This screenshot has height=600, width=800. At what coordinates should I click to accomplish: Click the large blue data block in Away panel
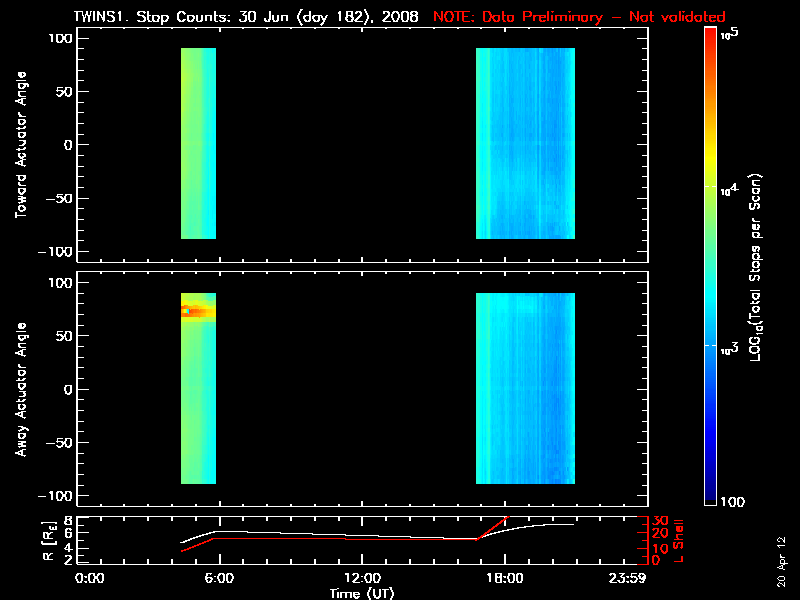525,388
